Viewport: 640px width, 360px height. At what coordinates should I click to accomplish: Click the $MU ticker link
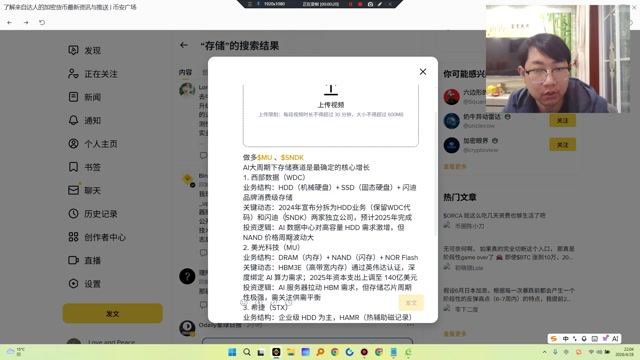tap(264, 158)
